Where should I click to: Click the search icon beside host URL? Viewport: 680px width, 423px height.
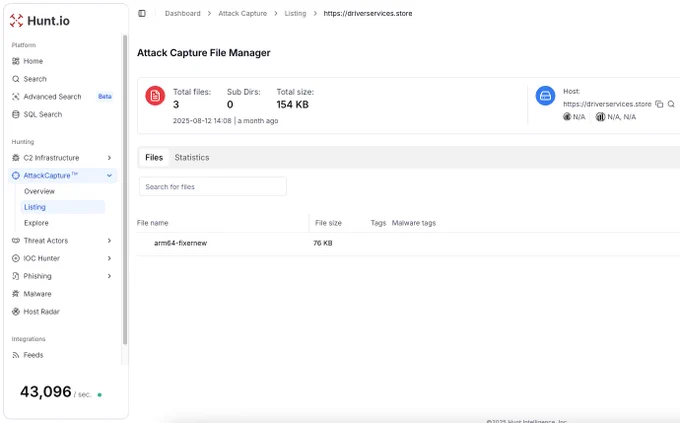671,104
